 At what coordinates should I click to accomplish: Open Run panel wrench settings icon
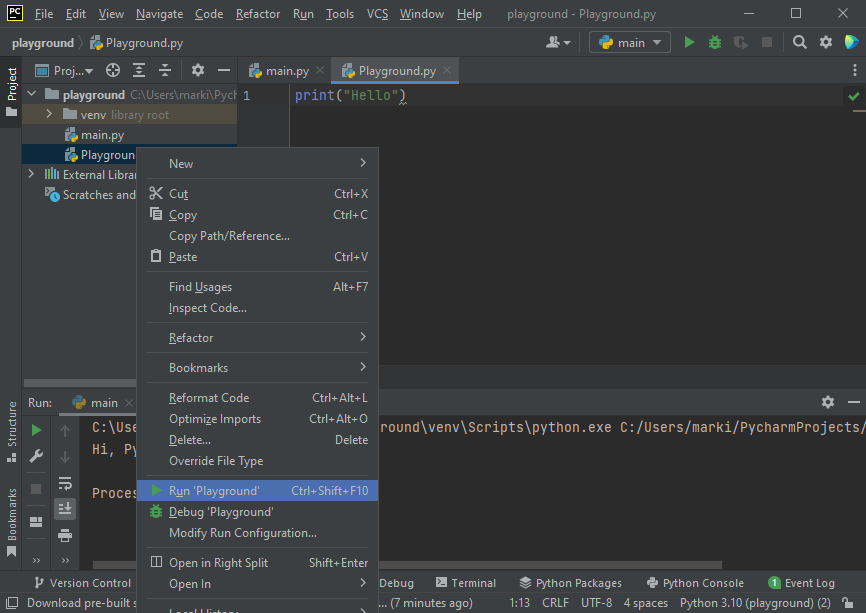click(x=36, y=456)
